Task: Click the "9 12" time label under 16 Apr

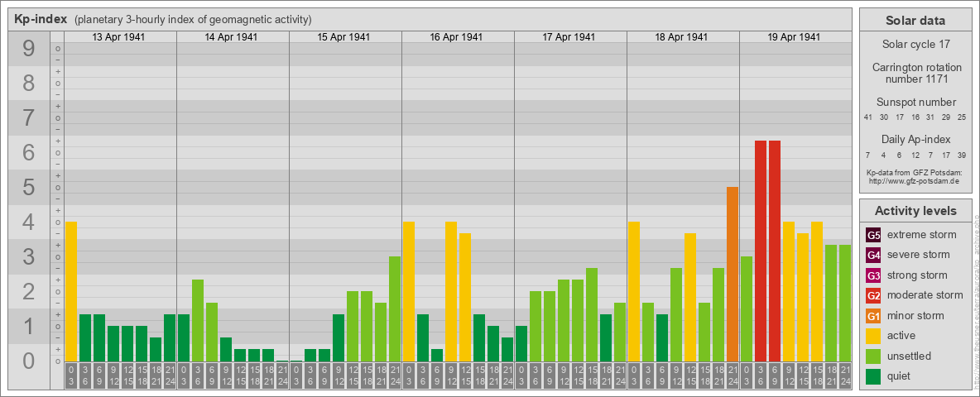Action: pyautogui.click(x=451, y=375)
